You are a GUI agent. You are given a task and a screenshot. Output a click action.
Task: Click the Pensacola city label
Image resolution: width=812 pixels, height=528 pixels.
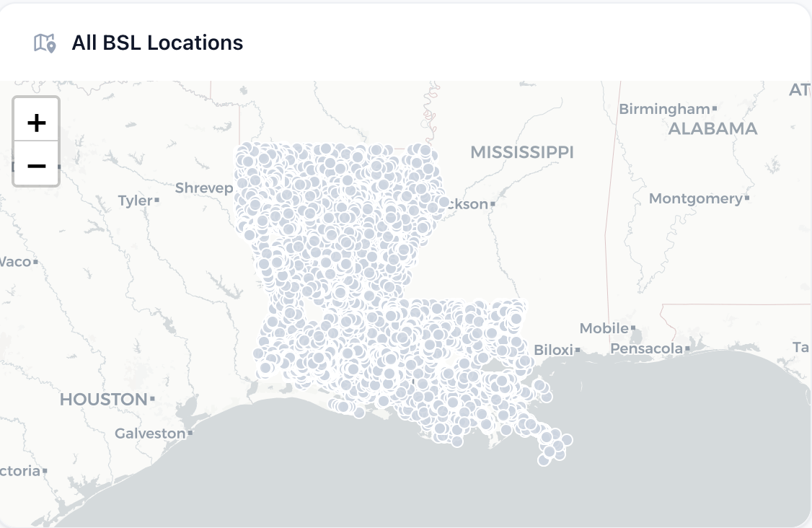[x=646, y=349]
